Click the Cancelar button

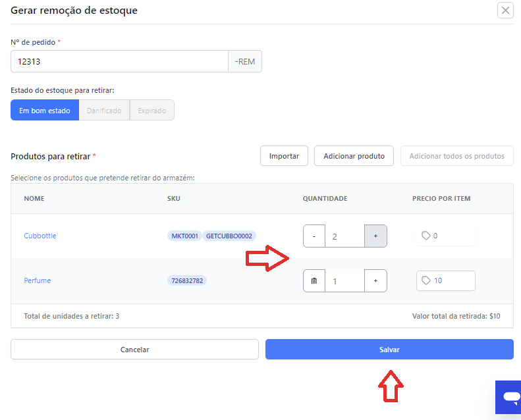(x=134, y=350)
